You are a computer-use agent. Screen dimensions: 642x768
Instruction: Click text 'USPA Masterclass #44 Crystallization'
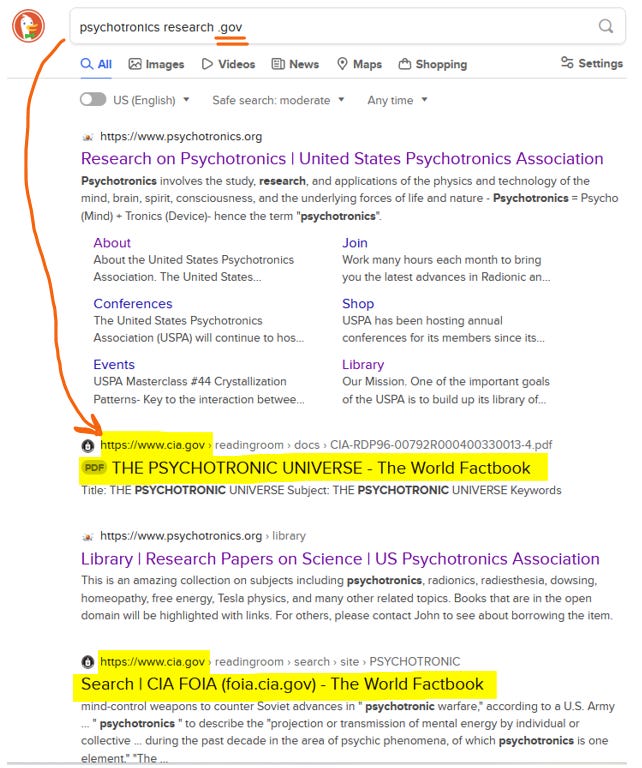[x=190, y=382]
